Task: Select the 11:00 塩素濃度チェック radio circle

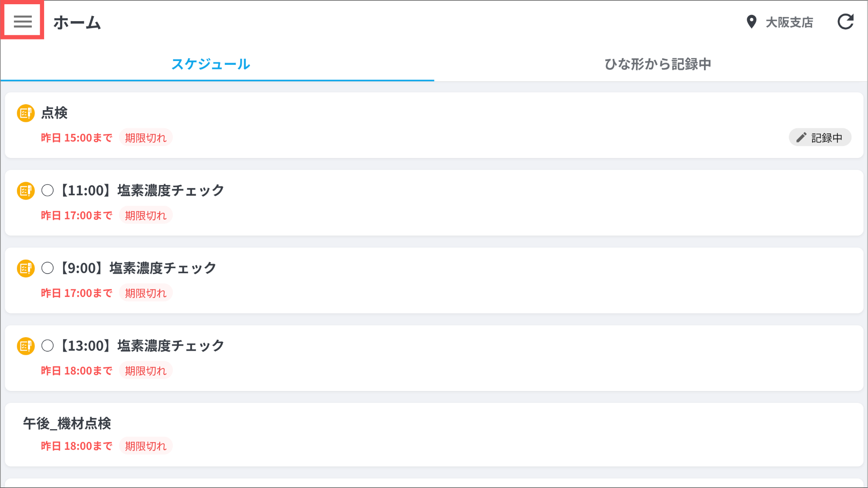Action: pyautogui.click(x=47, y=191)
